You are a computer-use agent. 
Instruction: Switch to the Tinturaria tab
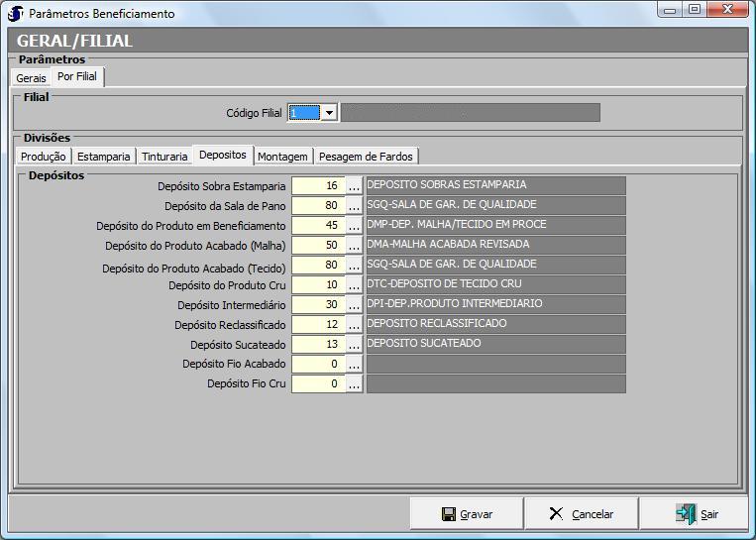164,157
